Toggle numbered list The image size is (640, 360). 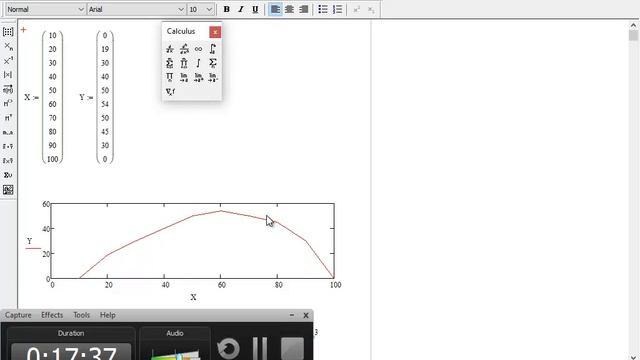coord(337,9)
